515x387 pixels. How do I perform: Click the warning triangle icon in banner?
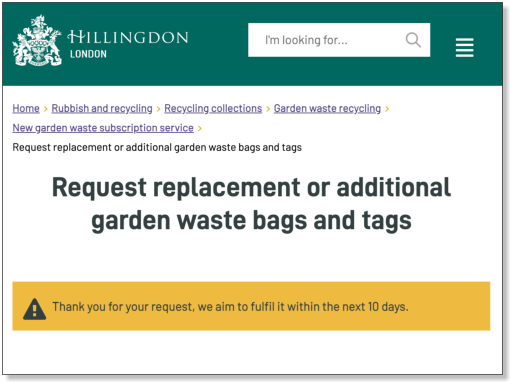pyautogui.click(x=34, y=309)
